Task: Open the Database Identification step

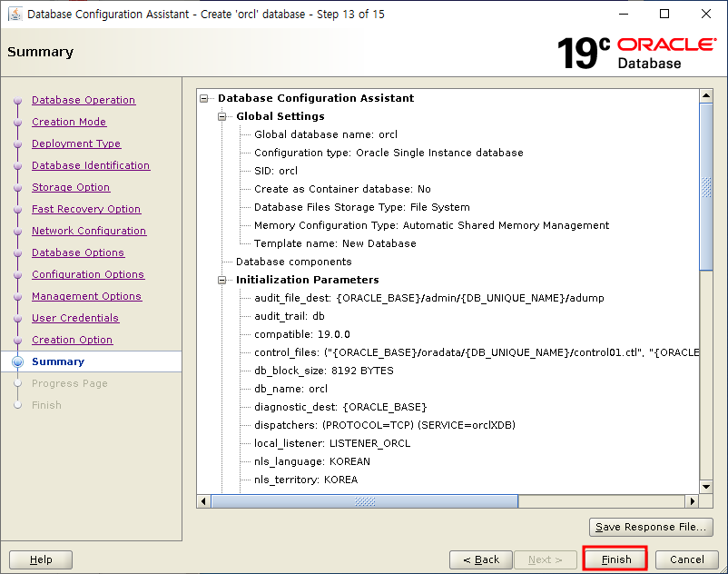Action: [x=91, y=165]
